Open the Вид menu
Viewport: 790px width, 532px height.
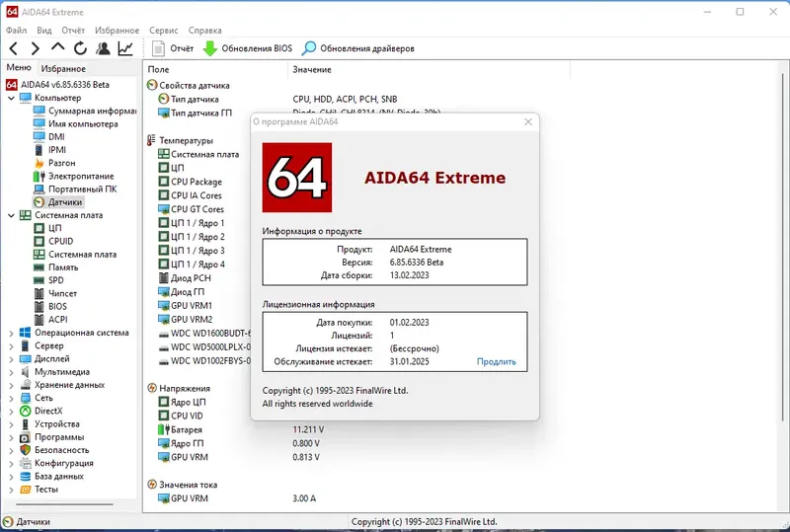(44, 31)
